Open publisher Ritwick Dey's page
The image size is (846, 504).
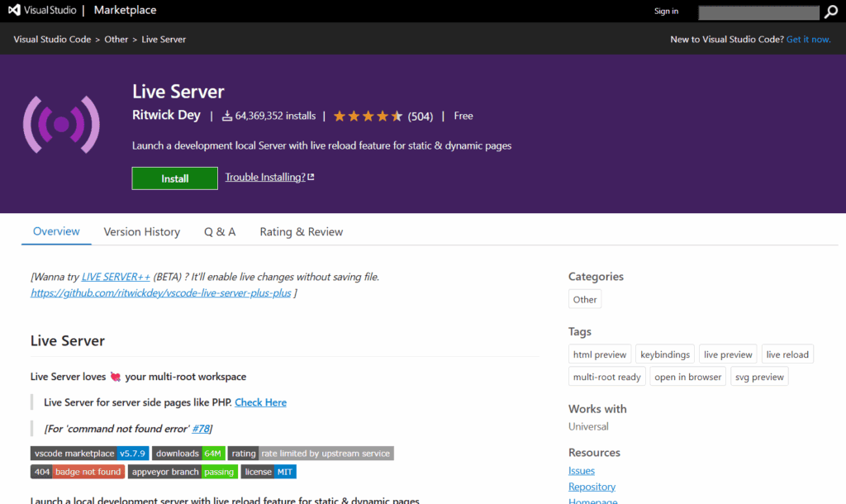pyautogui.click(x=166, y=116)
